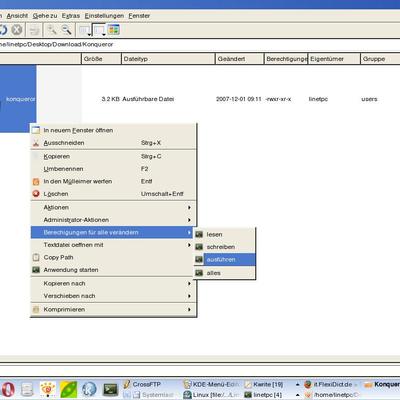Choose 'In den Mülleimer werfen'
The height and width of the screenshot is (400, 400).
pos(113,181)
